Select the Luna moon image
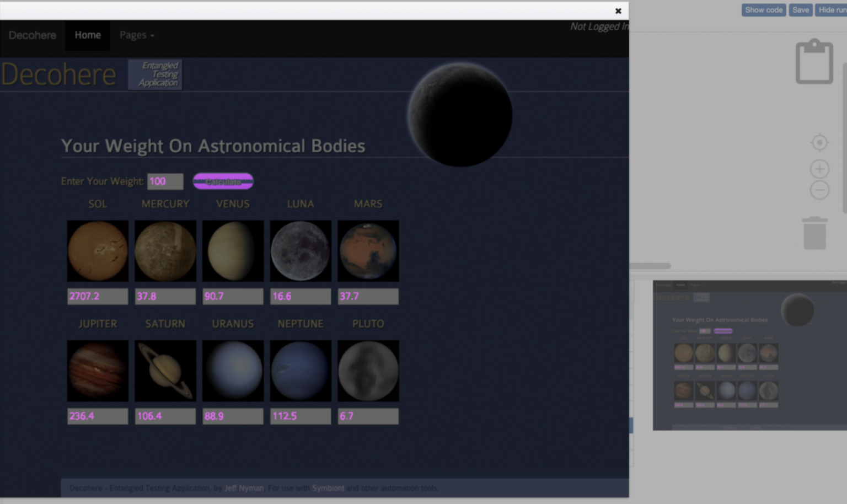The height and width of the screenshot is (504, 847). pyautogui.click(x=300, y=250)
